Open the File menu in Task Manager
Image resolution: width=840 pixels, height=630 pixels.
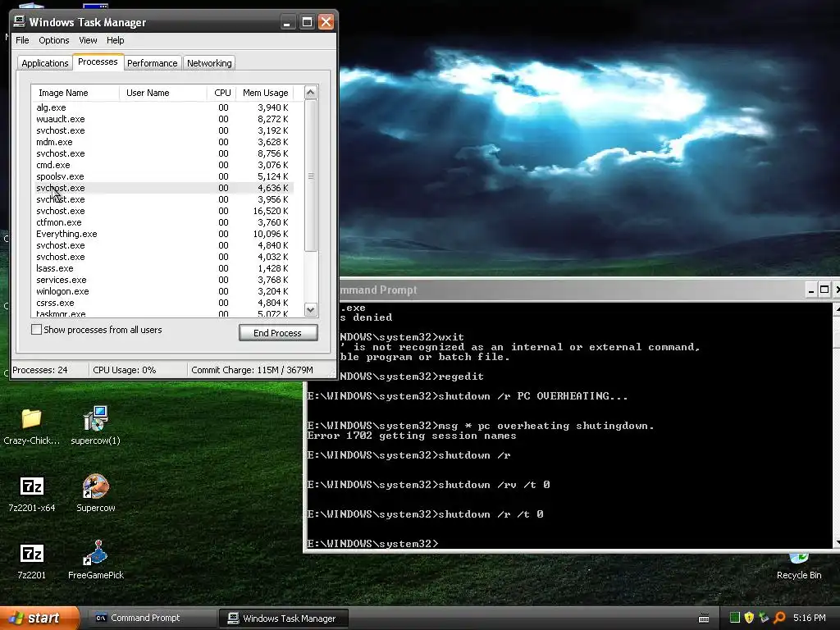(x=22, y=40)
